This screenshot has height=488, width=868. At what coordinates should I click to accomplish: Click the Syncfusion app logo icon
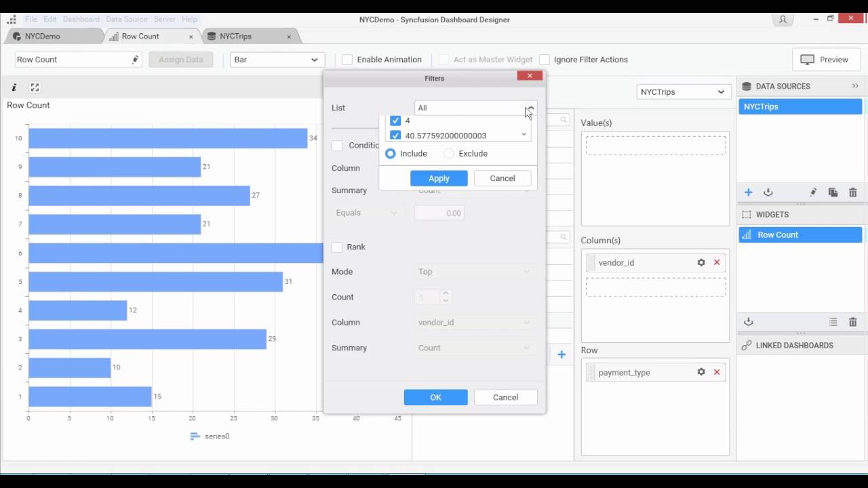11,20
